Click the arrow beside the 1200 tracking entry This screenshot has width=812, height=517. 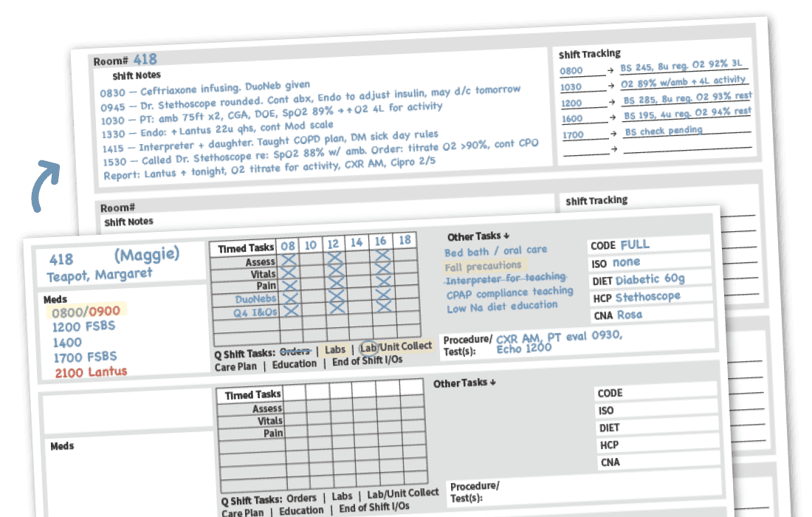point(612,101)
